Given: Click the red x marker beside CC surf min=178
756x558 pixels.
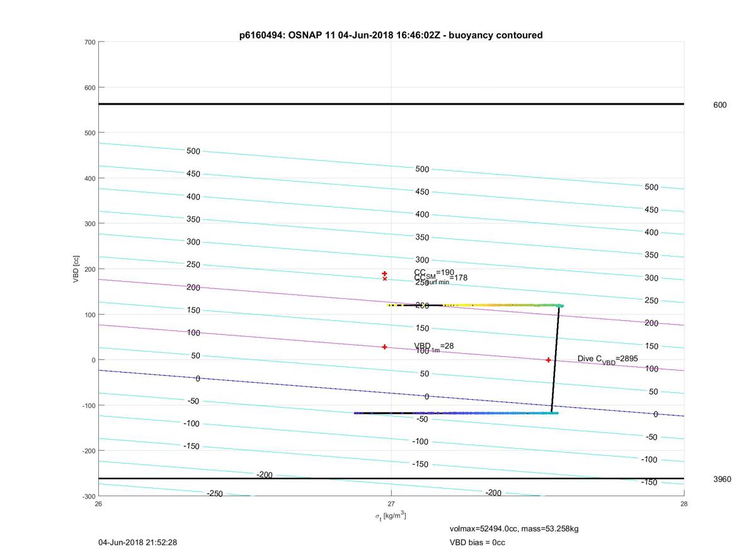Looking at the screenshot, I should pos(384,279).
